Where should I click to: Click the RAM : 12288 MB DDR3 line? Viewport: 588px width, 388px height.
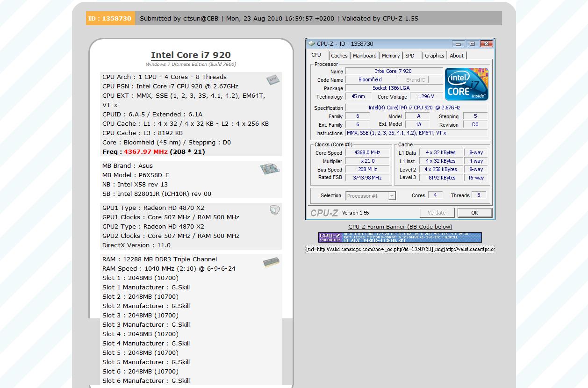point(159,259)
